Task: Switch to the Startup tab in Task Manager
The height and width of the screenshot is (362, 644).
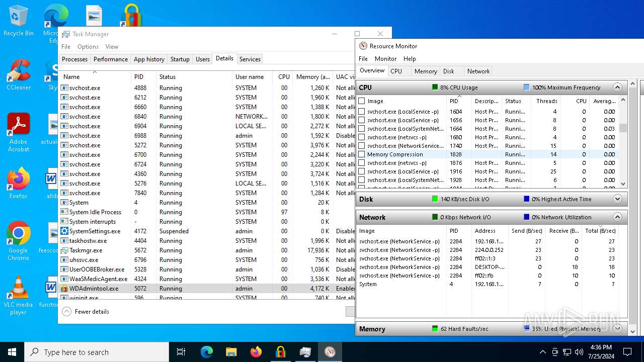Action: [x=180, y=59]
